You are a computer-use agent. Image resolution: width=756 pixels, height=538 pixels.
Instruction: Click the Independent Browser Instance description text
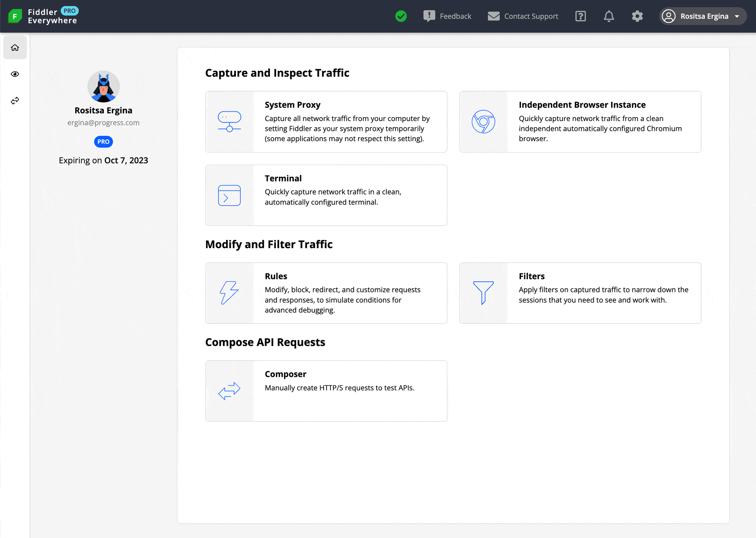click(x=600, y=129)
